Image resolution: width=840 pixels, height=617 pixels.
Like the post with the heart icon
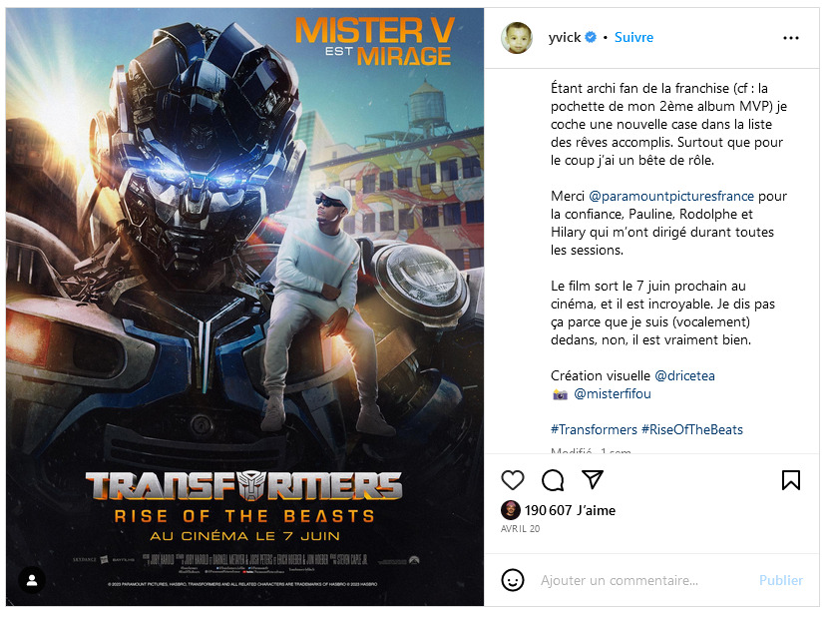tap(512, 480)
